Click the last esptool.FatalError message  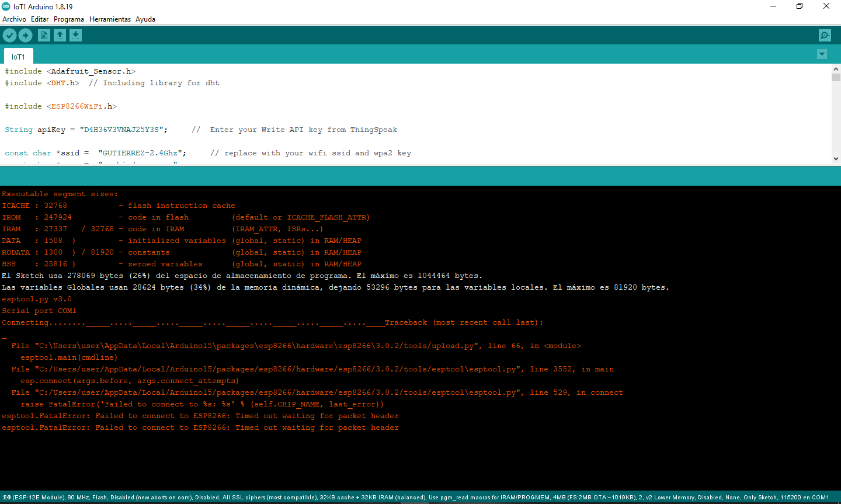pyautogui.click(x=200, y=427)
